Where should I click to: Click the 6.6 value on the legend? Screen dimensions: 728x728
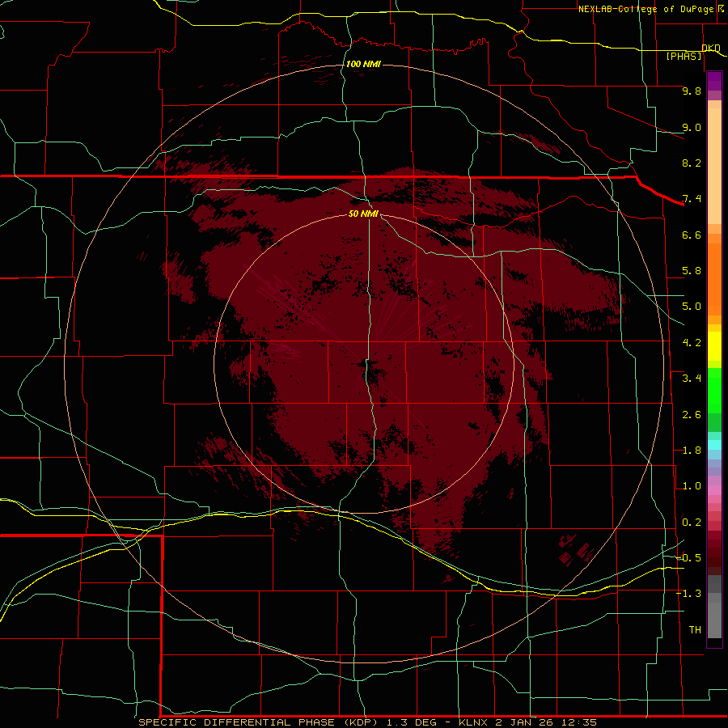[x=692, y=235]
